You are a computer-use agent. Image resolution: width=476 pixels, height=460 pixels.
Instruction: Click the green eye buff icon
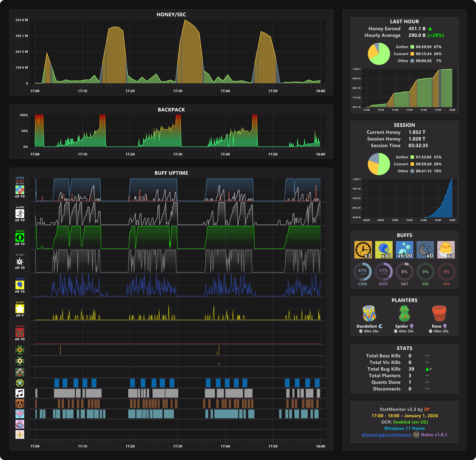pyautogui.click(x=20, y=237)
